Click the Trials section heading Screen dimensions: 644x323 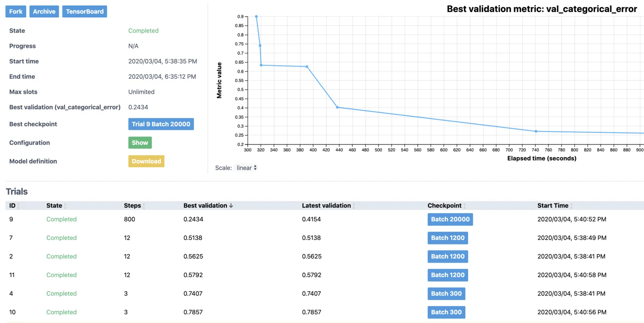click(x=17, y=191)
